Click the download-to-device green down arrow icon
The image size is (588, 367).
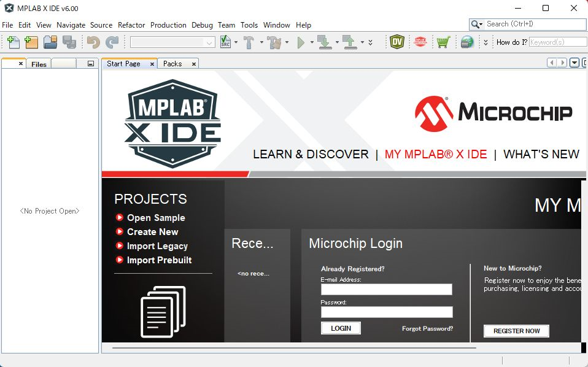[x=324, y=42]
